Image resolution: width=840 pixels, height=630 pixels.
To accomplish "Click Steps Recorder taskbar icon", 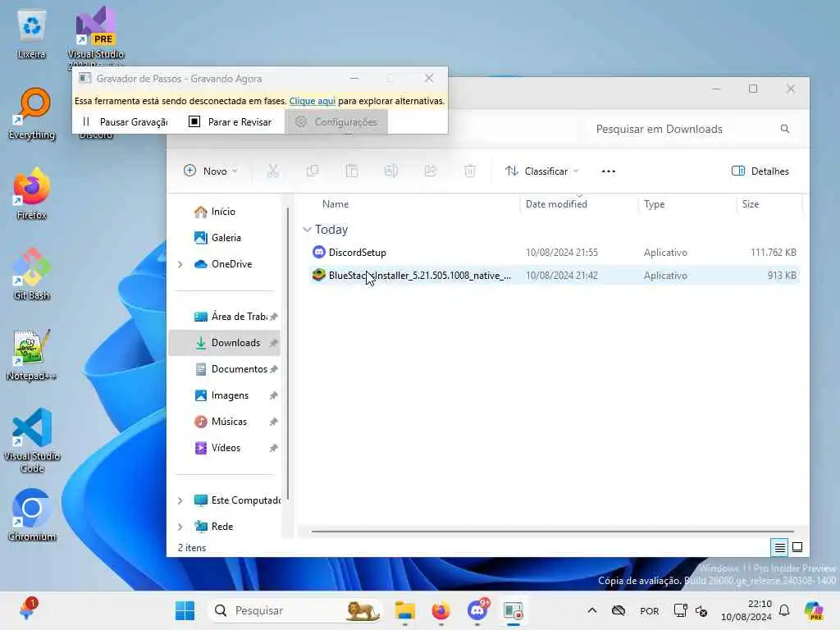I will 514,610.
